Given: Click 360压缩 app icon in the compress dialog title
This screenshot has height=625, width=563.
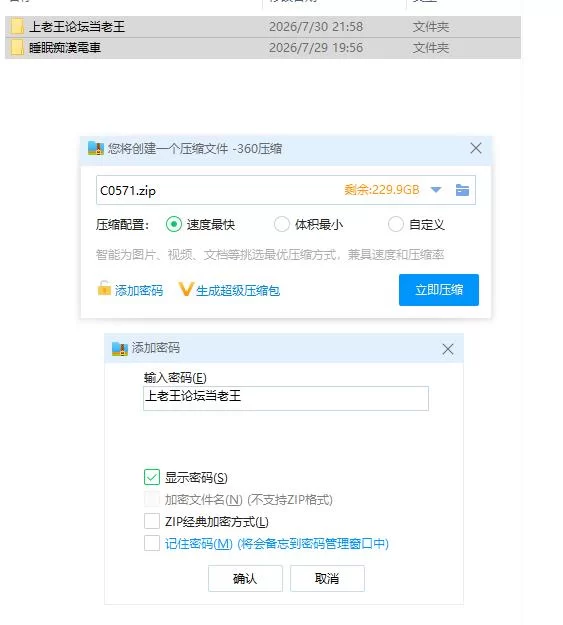Looking at the screenshot, I should 96,149.
